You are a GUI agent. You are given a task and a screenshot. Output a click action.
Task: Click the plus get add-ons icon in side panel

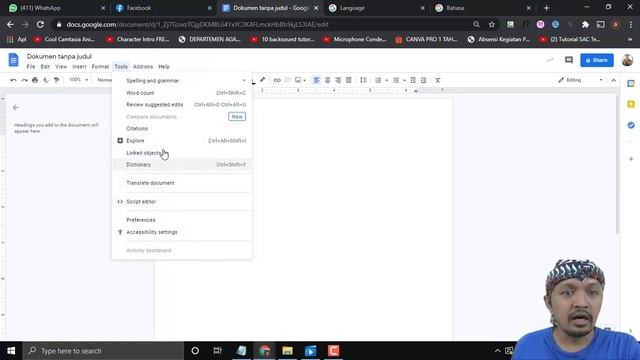[631, 159]
